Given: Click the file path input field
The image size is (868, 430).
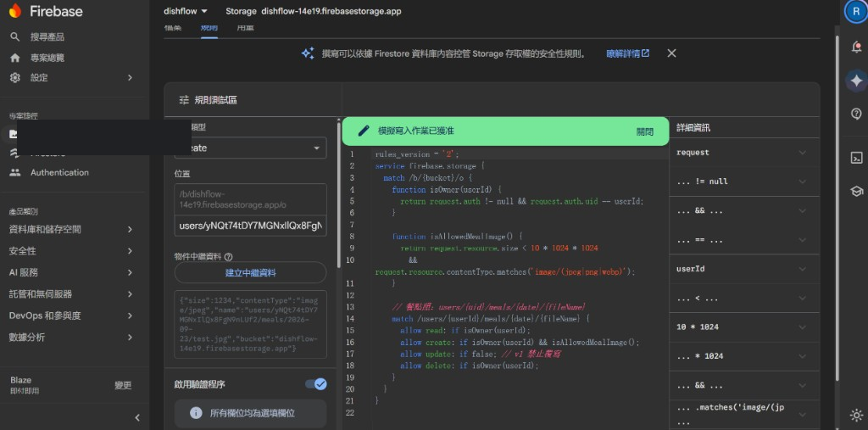Looking at the screenshot, I should pos(250,226).
